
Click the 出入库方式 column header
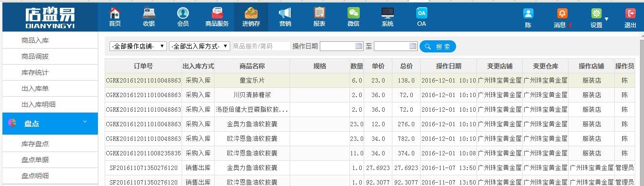198,66
